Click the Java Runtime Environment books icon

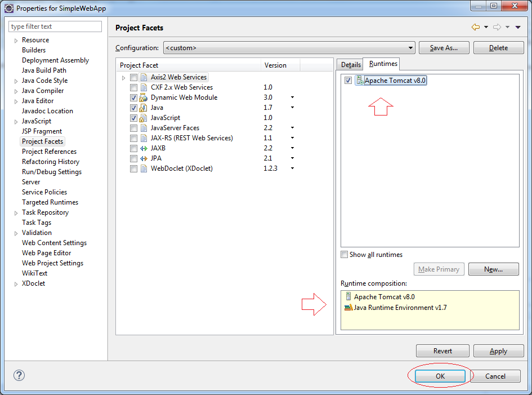[348, 307]
